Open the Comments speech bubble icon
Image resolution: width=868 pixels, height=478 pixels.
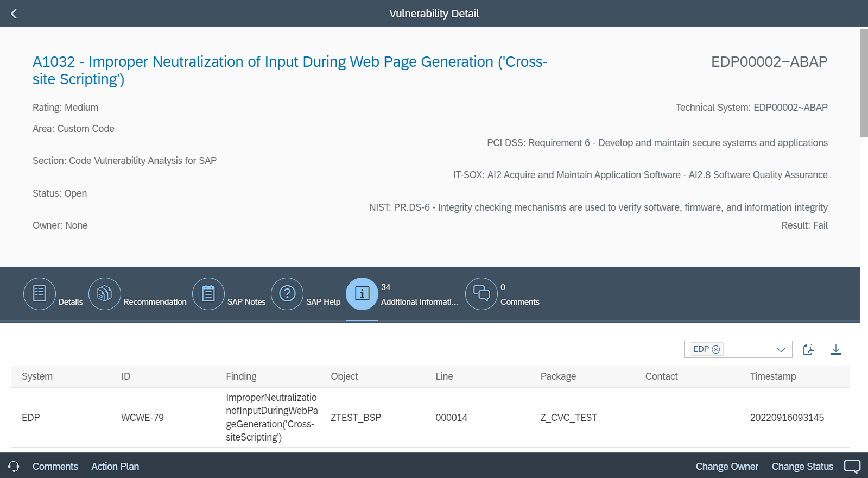[481, 294]
